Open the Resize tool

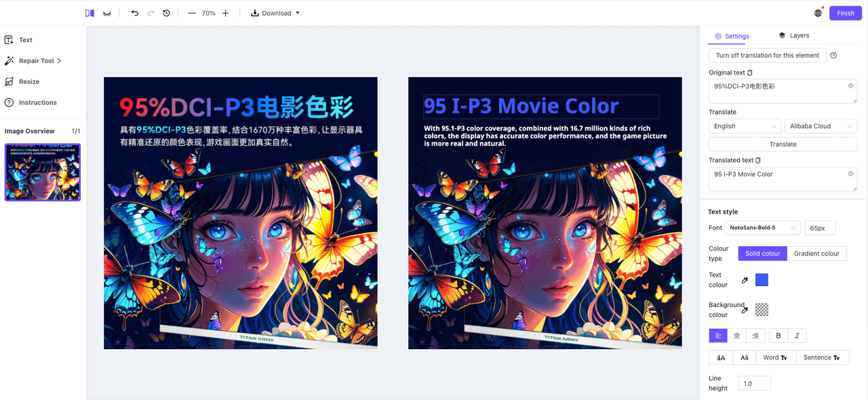tap(22, 82)
